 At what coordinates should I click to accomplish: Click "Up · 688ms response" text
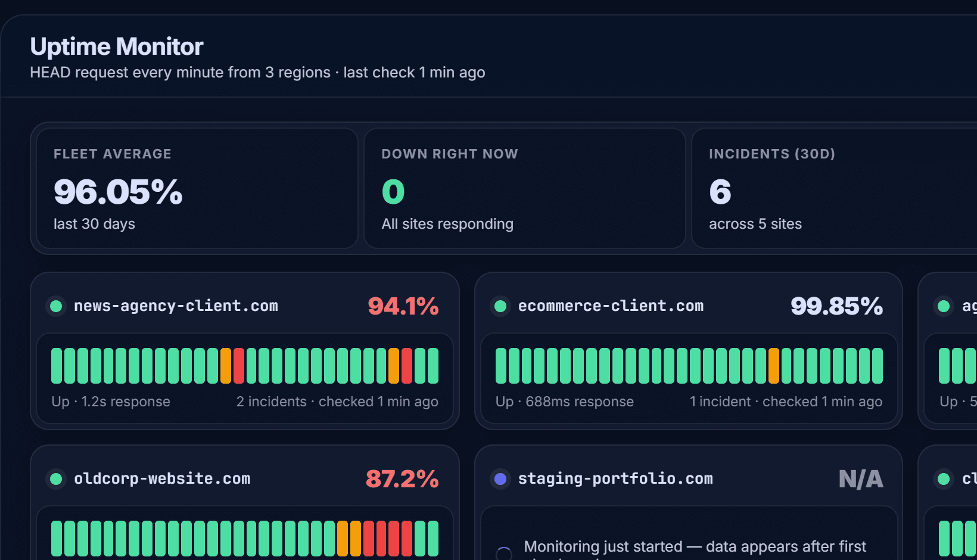coord(565,402)
